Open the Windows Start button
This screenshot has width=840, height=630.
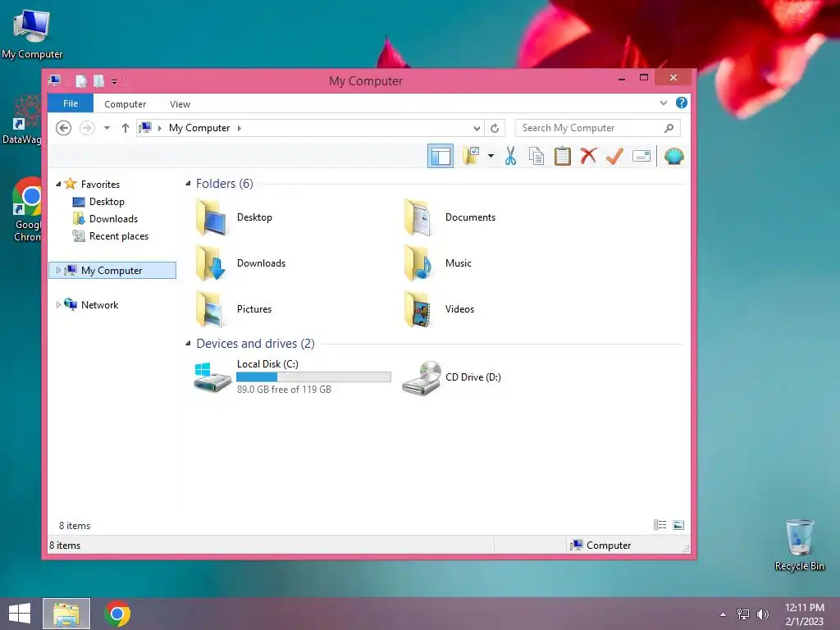tap(20, 614)
